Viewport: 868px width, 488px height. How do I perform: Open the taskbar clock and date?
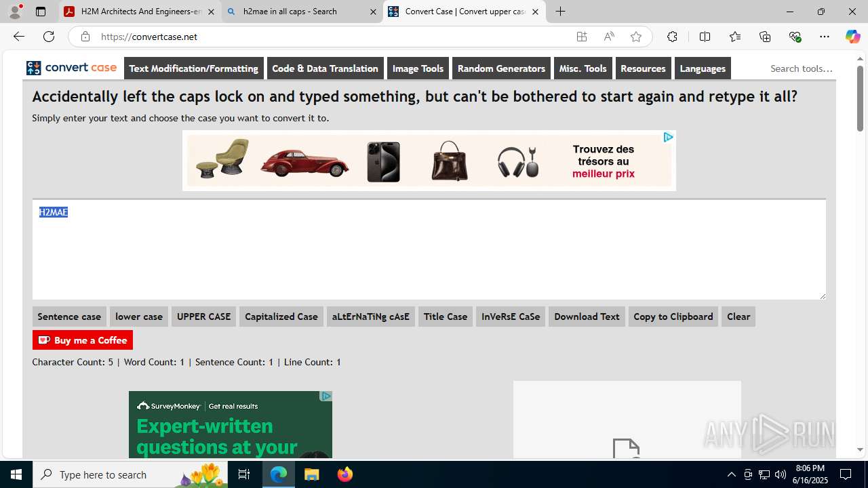coord(810,474)
